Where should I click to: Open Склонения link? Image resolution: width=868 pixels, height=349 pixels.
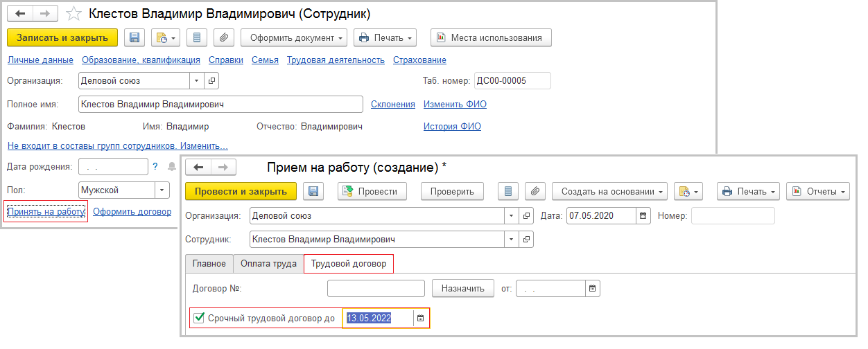[393, 105]
